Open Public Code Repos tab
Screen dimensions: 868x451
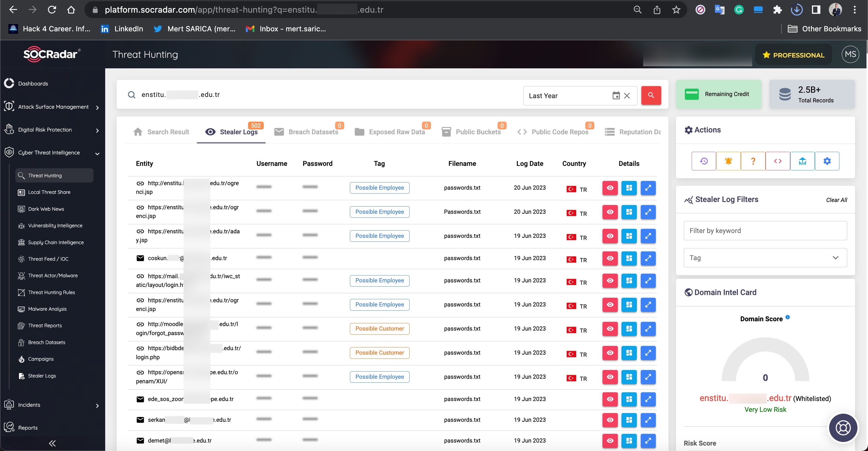[553, 132]
